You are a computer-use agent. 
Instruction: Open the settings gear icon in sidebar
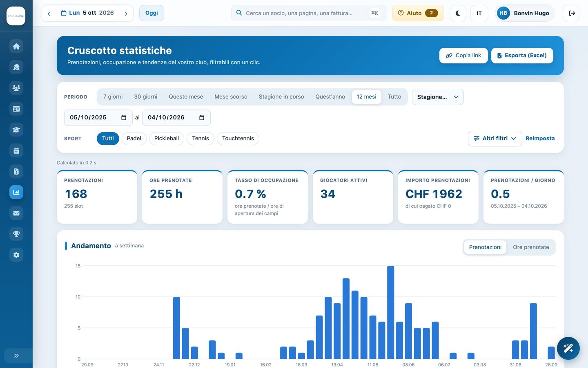pos(16,255)
